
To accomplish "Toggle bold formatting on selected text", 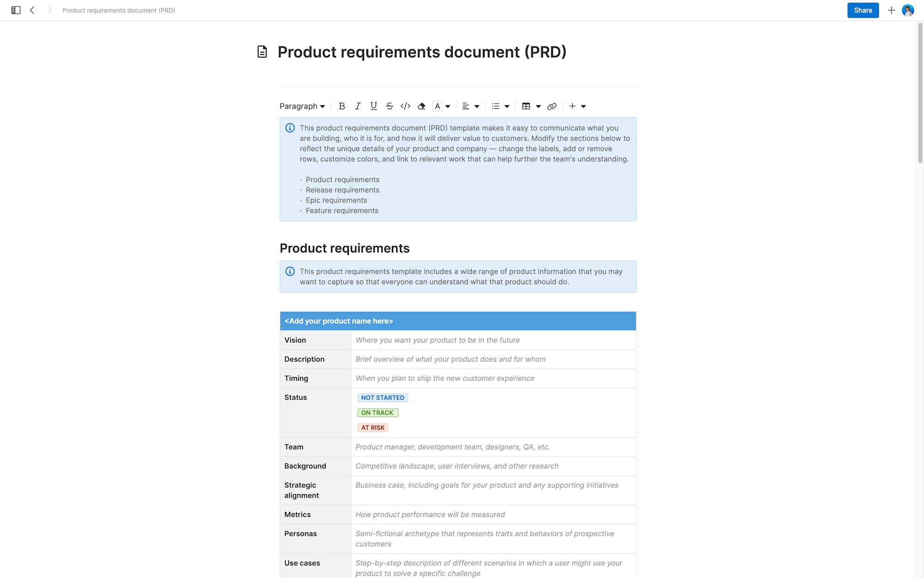I will tap(341, 106).
